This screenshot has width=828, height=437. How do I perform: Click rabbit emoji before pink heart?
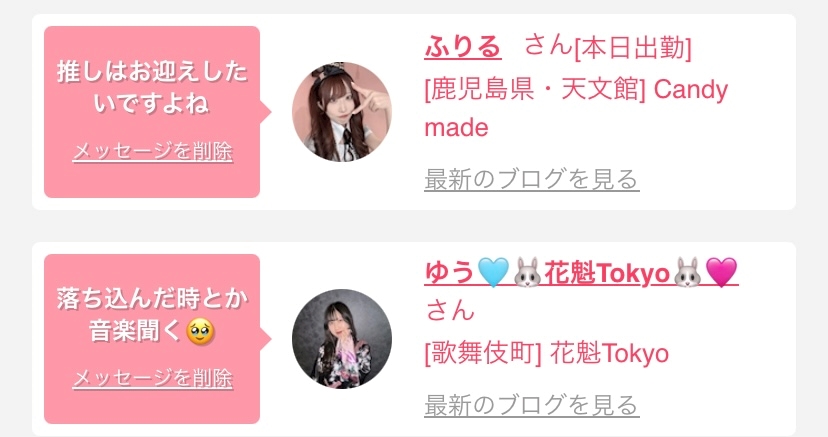[688, 273]
